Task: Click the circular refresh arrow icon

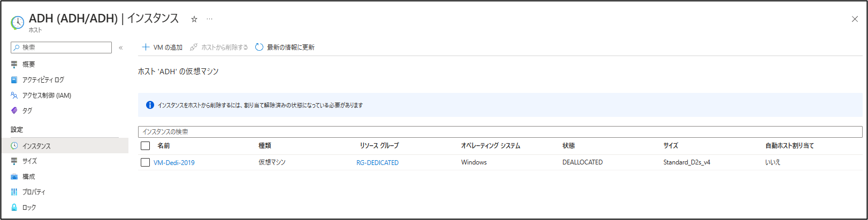Action: click(x=260, y=48)
